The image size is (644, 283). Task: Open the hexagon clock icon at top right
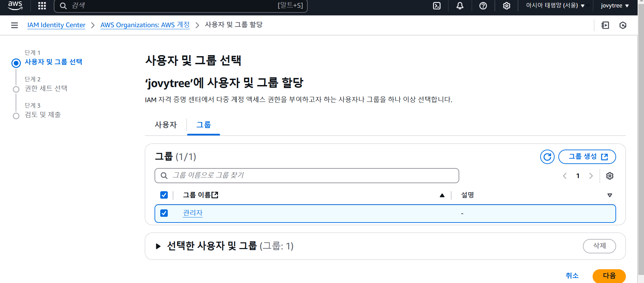coord(623,25)
